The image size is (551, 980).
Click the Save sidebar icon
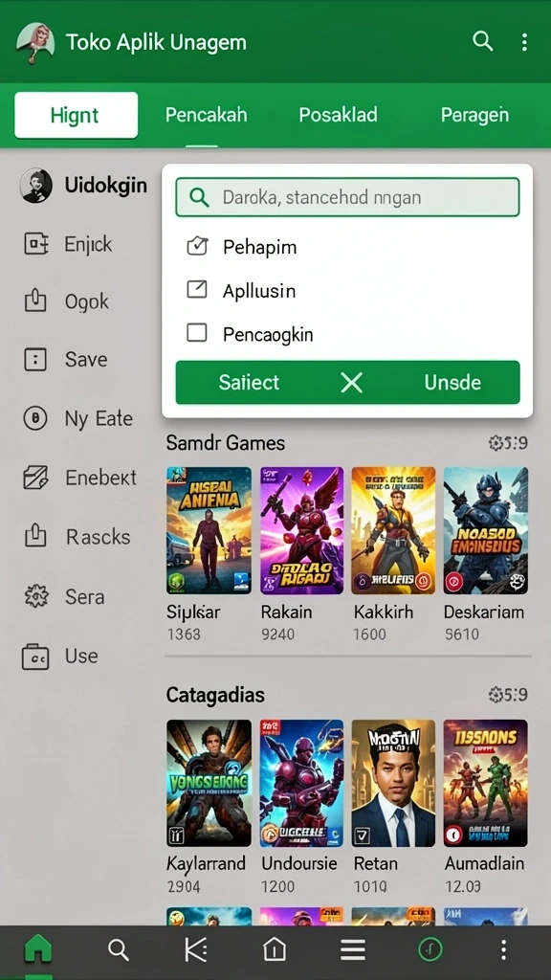[35, 360]
